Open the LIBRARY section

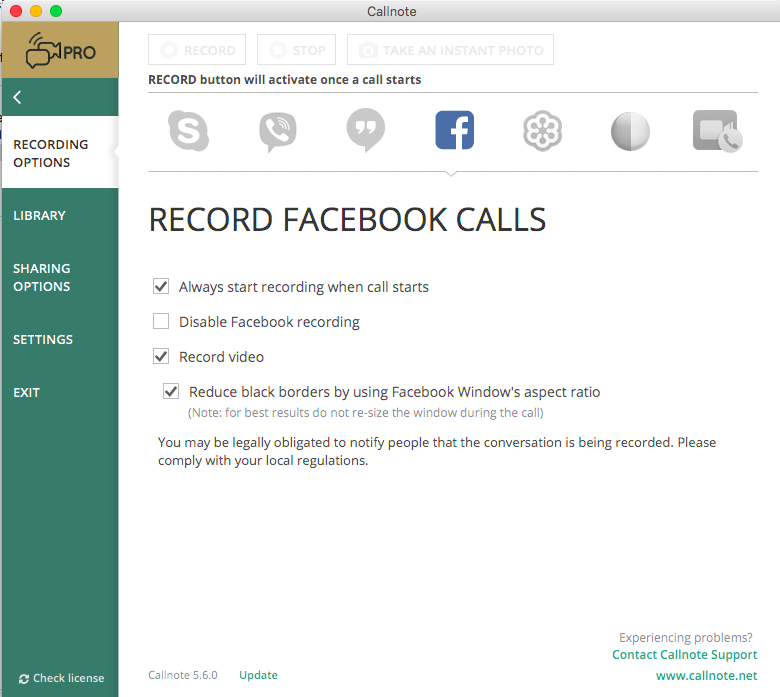coord(39,215)
